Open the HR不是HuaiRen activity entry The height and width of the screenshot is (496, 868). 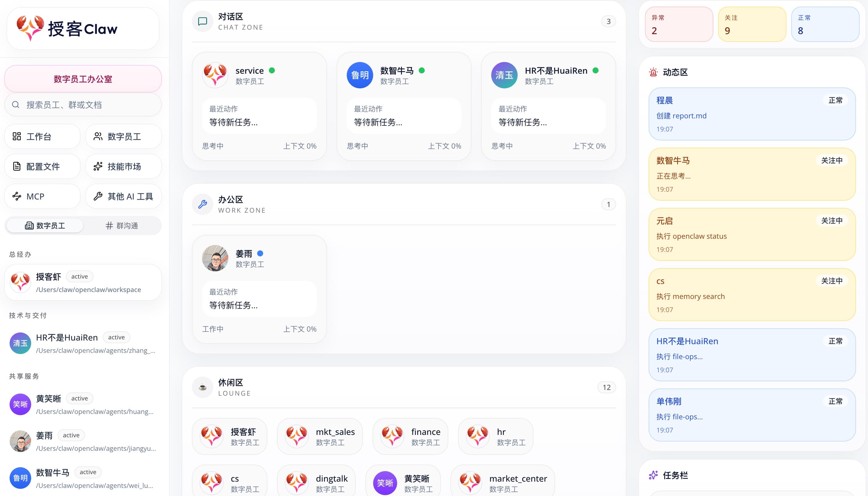click(x=751, y=355)
